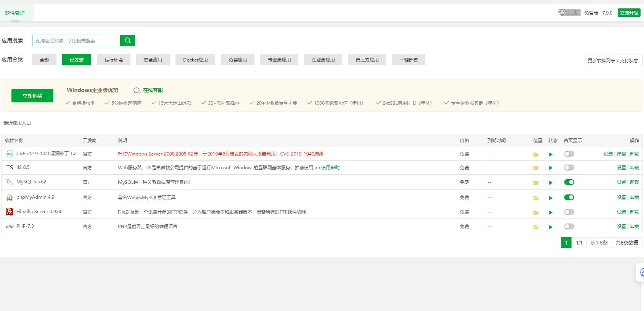Click the MySQL dolphin icon

10,182
